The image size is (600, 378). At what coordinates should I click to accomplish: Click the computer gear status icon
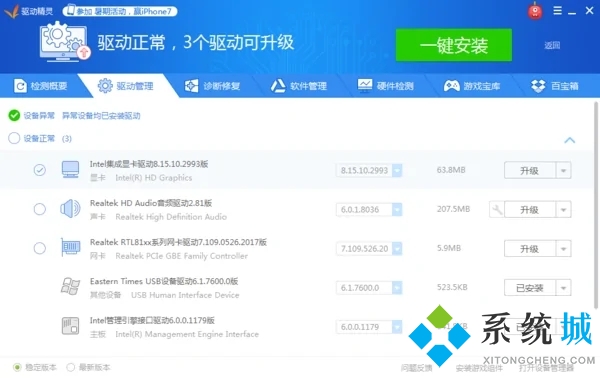click(65, 41)
